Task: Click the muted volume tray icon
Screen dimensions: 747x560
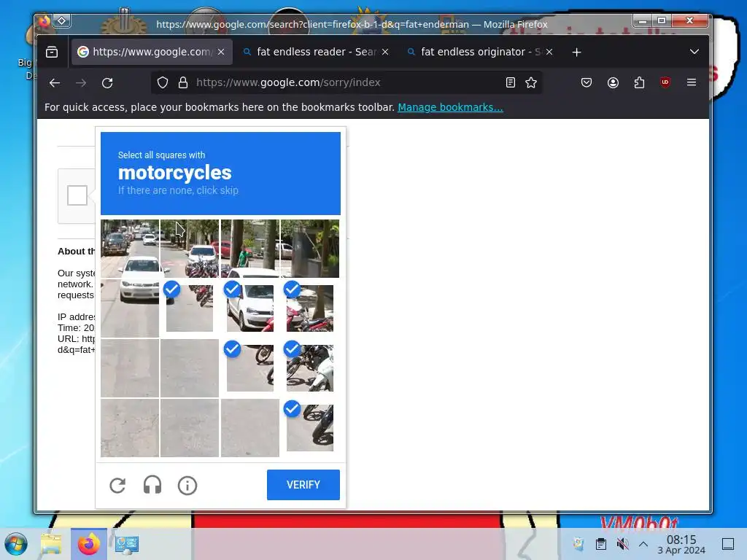Action: (x=622, y=544)
